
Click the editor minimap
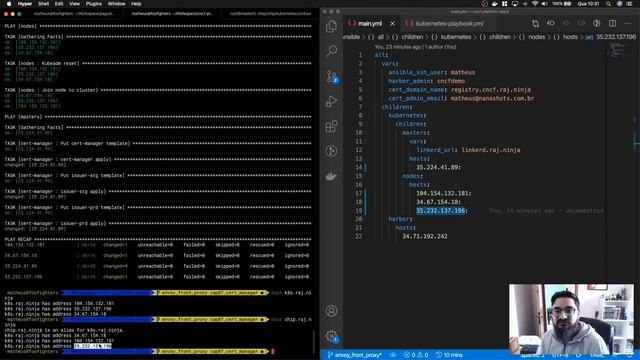619,50
